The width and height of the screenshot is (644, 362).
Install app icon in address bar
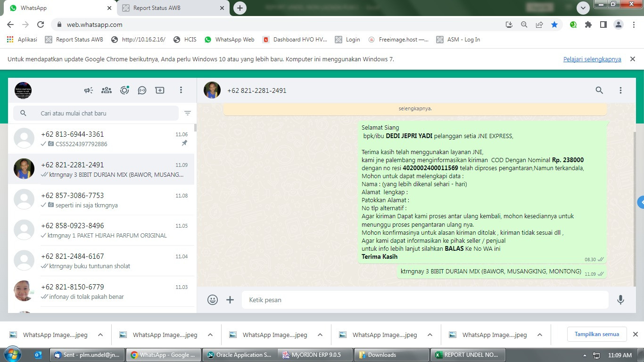pos(509,25)
